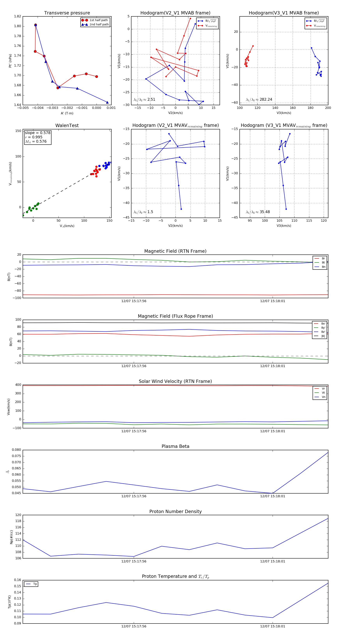Click '12/07 15:17:56' tick under Plasma Beta
Viewport: 351px width, 644px height.
point(134,496)
